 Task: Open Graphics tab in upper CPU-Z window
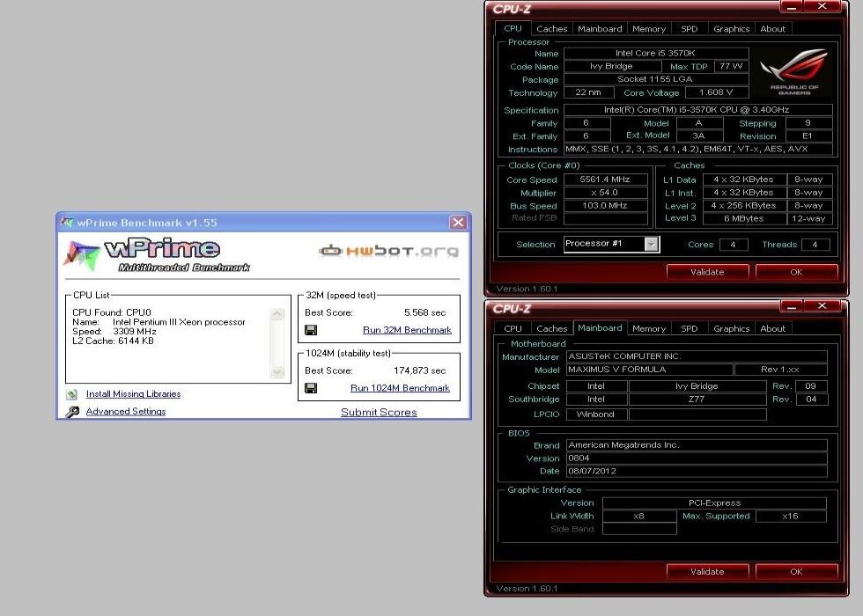tap(732, 28)
